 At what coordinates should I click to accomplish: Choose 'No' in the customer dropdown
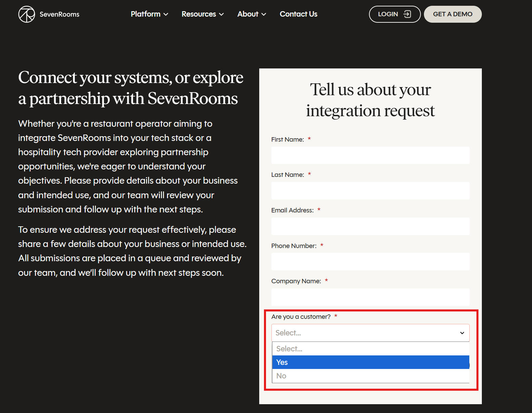[x=370, y=376]
